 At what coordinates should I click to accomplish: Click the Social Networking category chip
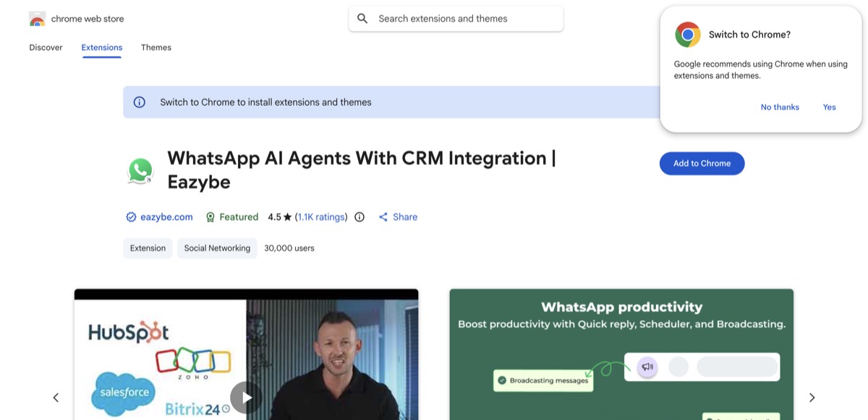(217, 248)
